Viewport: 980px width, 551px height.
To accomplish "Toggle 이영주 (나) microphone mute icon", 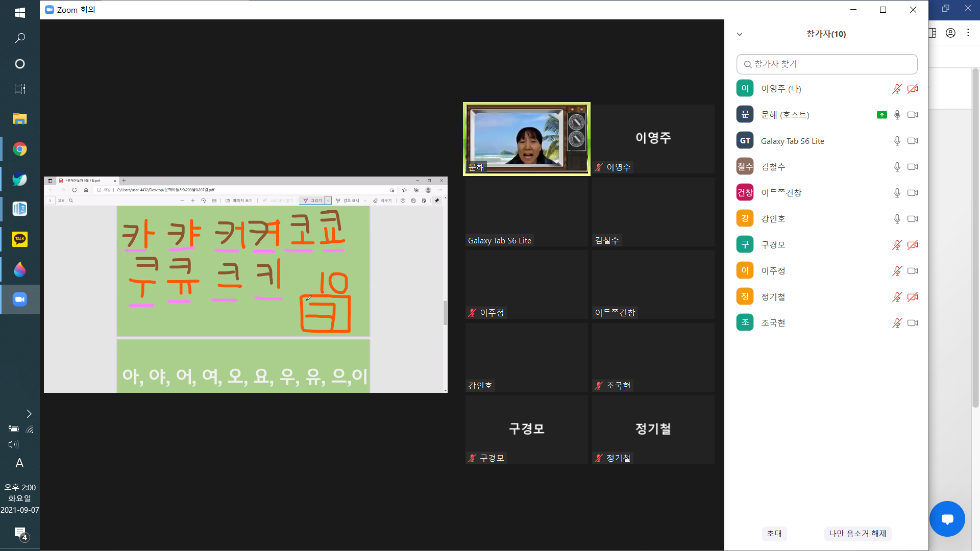I will [897, 89].
